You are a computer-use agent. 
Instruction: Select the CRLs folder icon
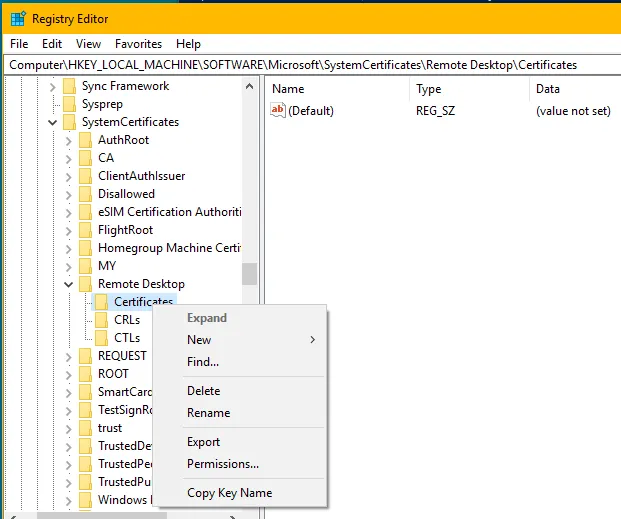point(101,320)
